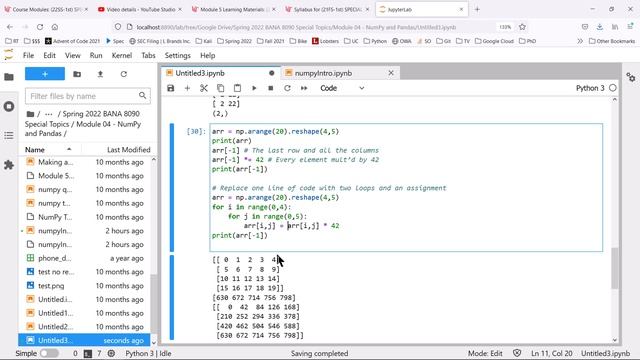Click the notebook vertical scrollbar thumb
This screenshot has width=640, height=360.
pos(615,269)
